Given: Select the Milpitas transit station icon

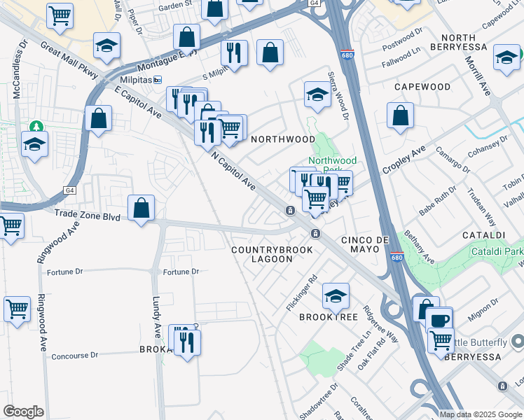Looking at the screenshot, I should click(x=158, y=80).
